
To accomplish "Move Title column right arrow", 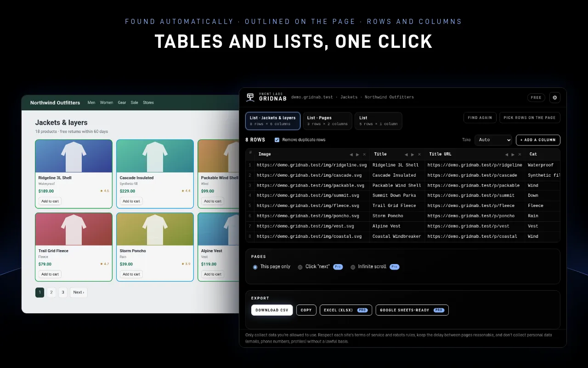I will (x=413, y=155).
